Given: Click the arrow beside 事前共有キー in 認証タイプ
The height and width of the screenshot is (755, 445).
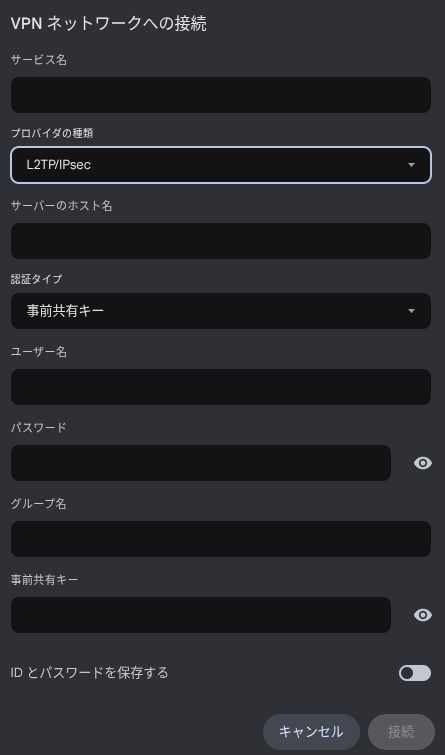Looking at the screenshot, I should (411, 311).
